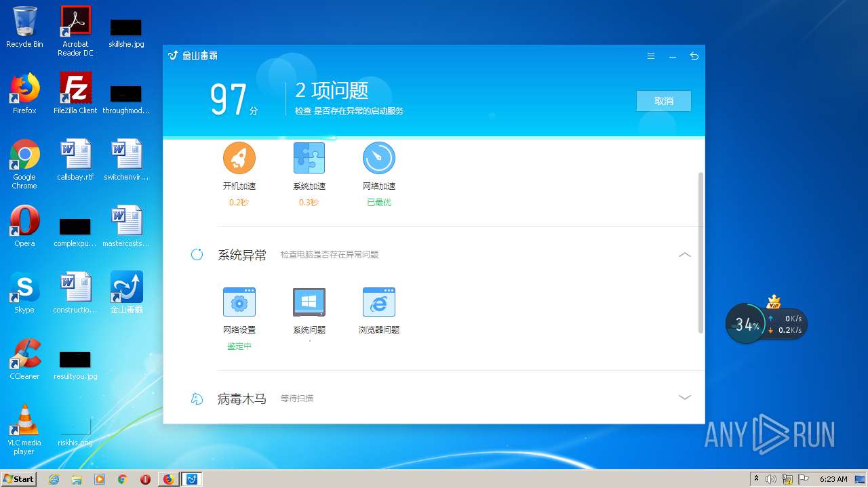Click the 系统异常 spinning circle icon
The width and height of the screenshot is (868, 488).
[197, 255]
